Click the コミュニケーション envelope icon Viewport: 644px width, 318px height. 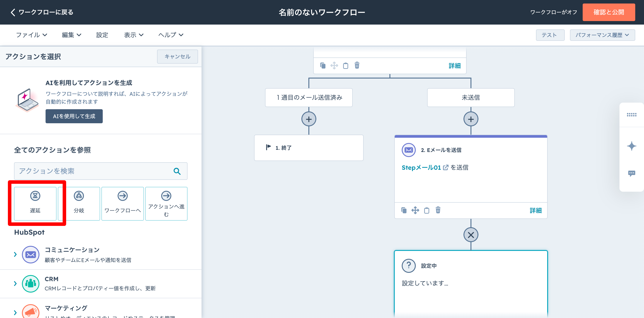tap(30, 255)
